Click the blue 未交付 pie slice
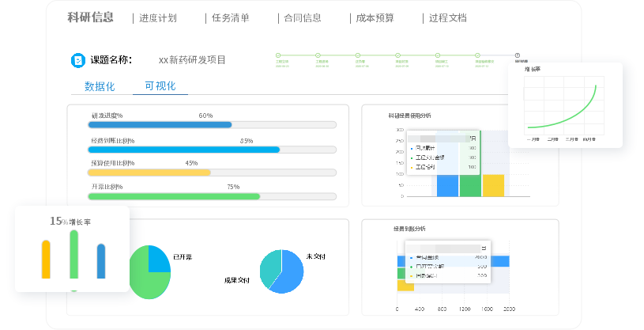644x330 pixels. pyautogui.click(x=289, y=274)
